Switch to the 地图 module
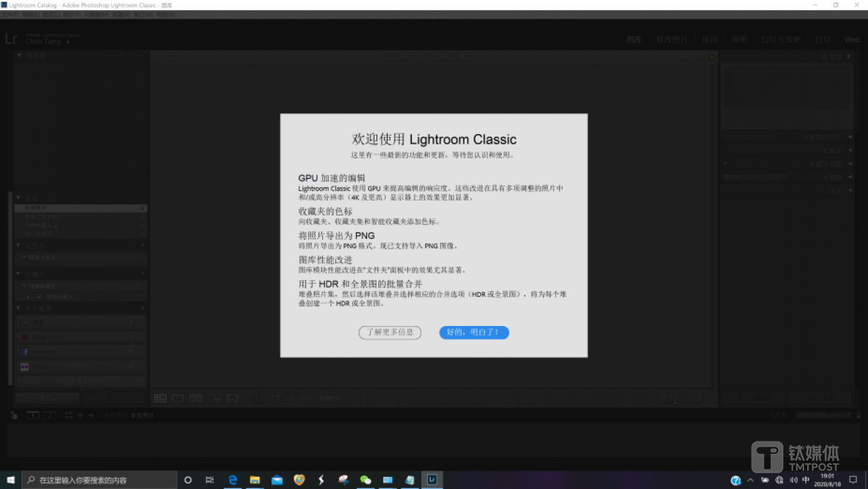 (x=710, y=39)
